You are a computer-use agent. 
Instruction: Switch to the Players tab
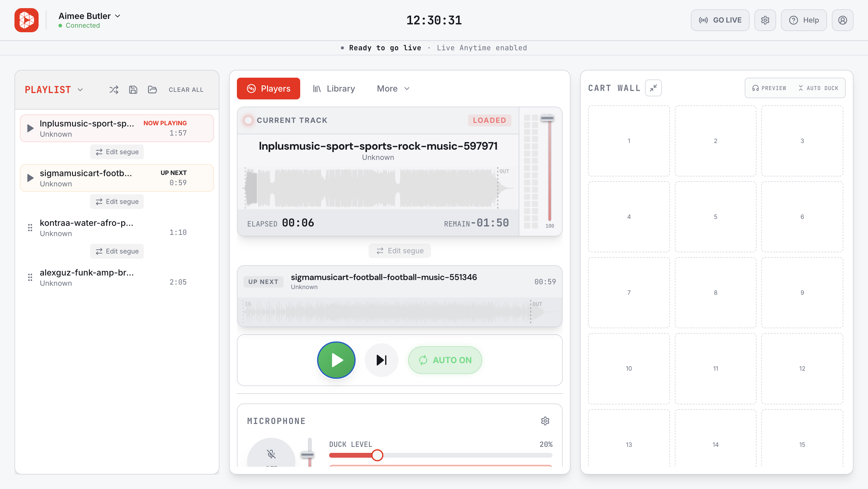(x=269, y=89)
